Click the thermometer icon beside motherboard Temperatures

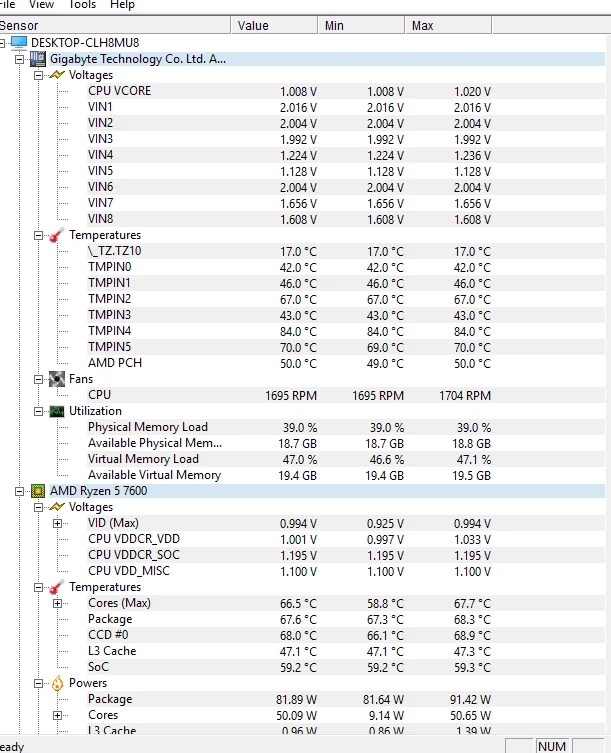pyautogui.click(x=56, y=235)
